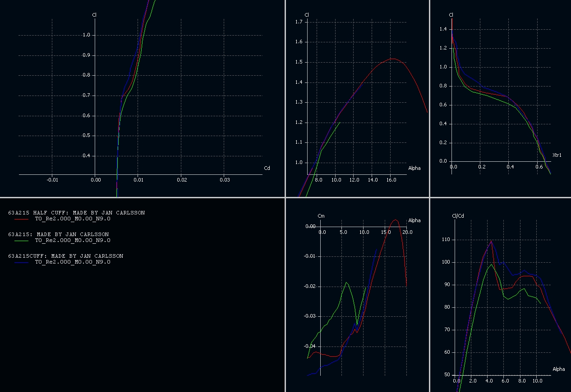
Task: Click the Alpha label of the Cl vs Alpha graph
Action: (x=414, y=169)
